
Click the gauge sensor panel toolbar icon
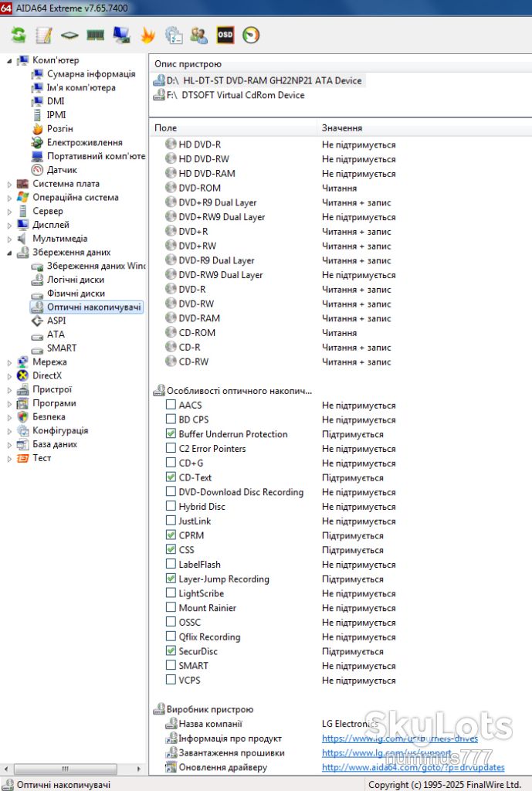(251, 35)
